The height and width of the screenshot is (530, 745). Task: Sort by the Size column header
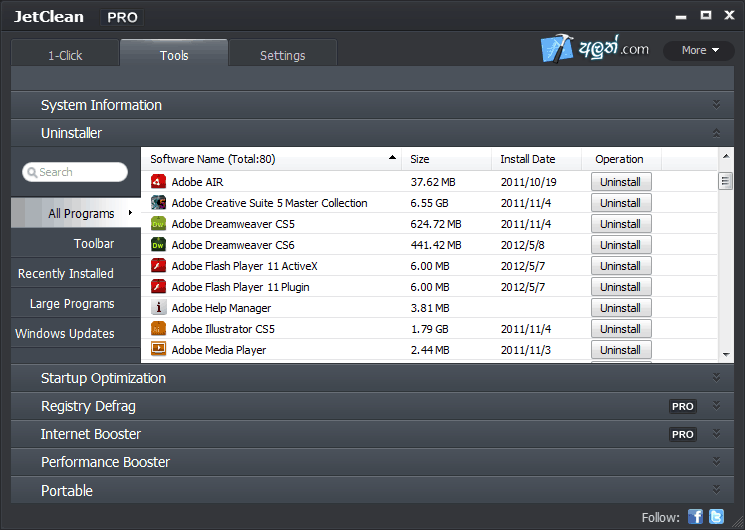(447, 159)
